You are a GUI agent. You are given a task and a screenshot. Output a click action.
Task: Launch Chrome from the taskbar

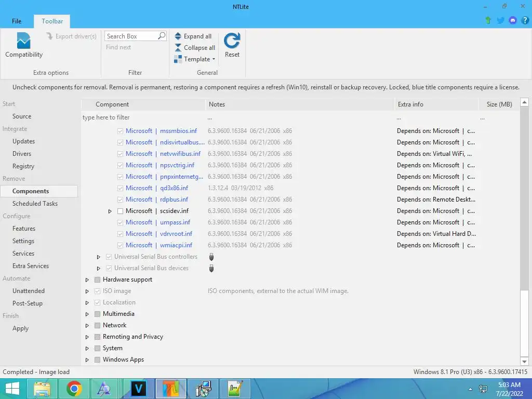74,389
